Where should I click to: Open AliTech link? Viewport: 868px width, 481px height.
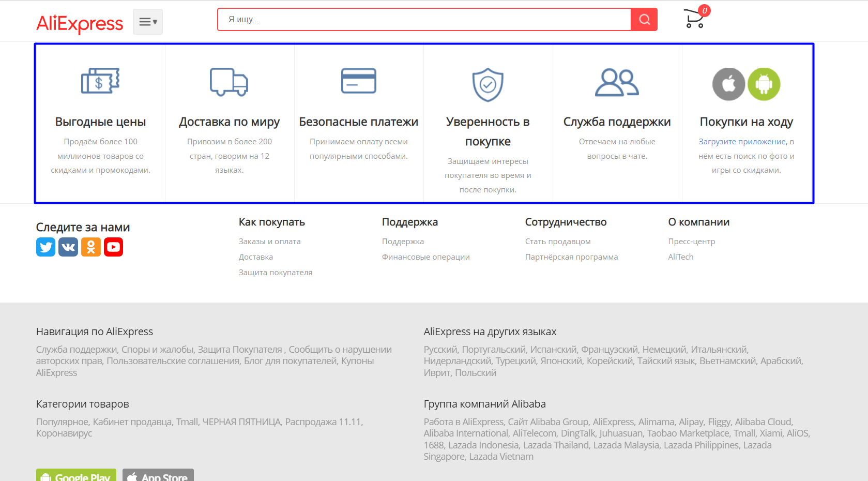[x=680, y=257]
